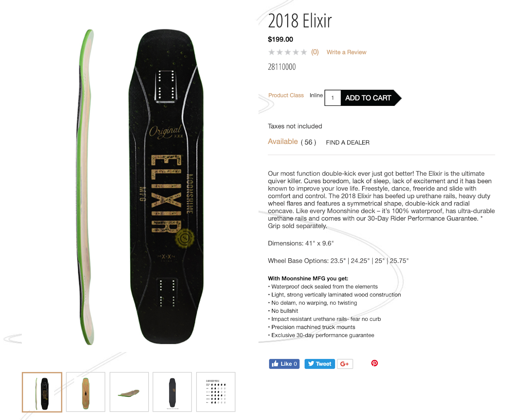Tweet this product via Twitter button
This screenshot has width=507, height=420.
point(319,364)
